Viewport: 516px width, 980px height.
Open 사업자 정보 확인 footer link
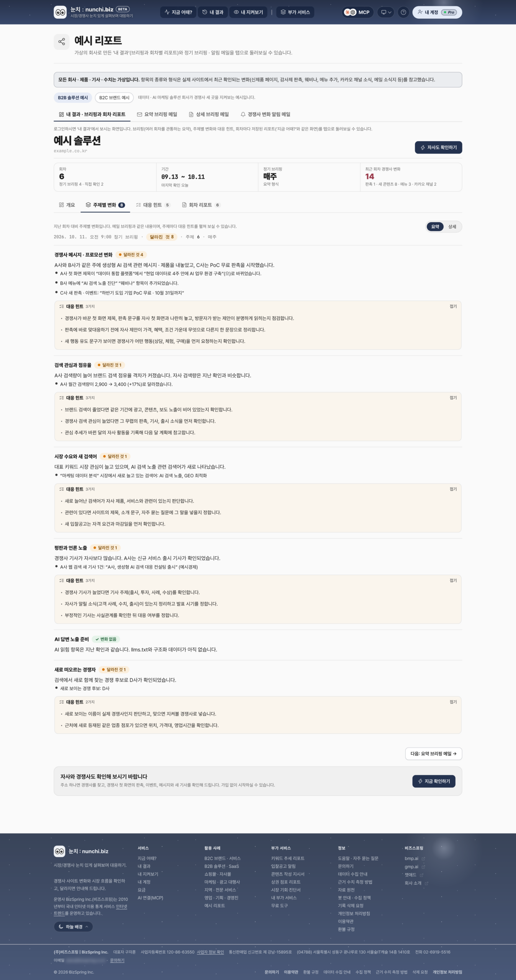(210, 952)
